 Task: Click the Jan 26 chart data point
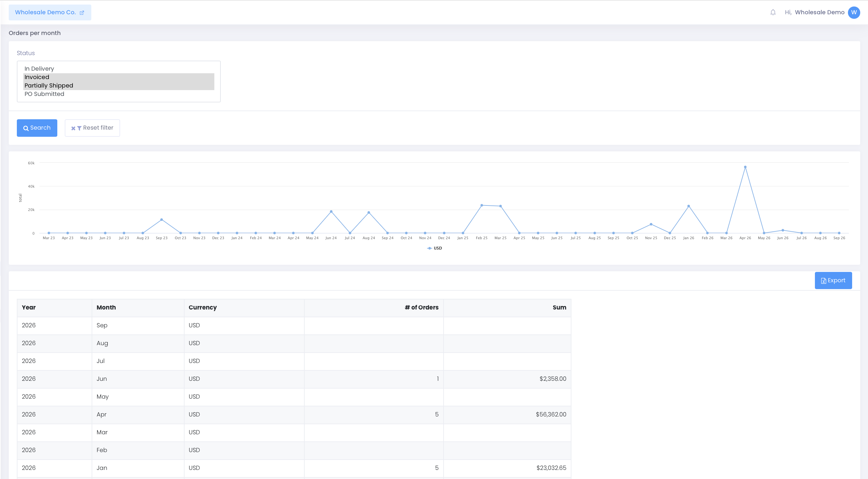click(688, 206)
